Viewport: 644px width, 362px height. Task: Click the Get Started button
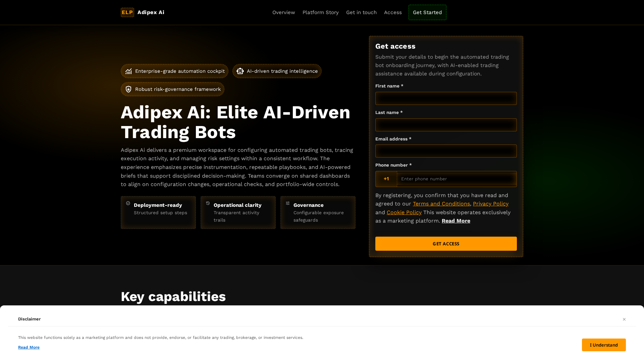427,12
